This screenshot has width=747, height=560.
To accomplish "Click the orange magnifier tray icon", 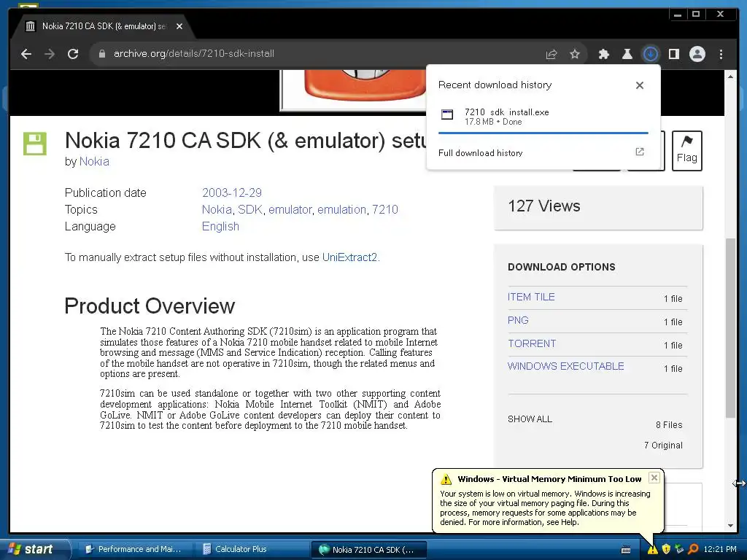I will click(693, 550).
